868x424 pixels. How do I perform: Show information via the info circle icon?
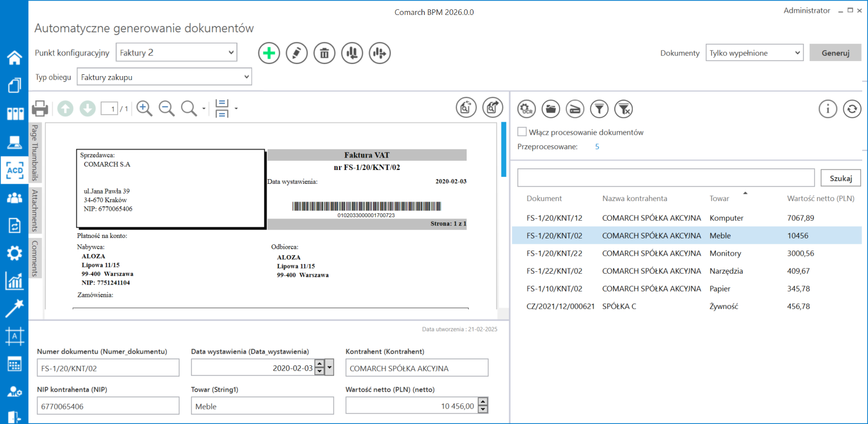tap(828, 108)
